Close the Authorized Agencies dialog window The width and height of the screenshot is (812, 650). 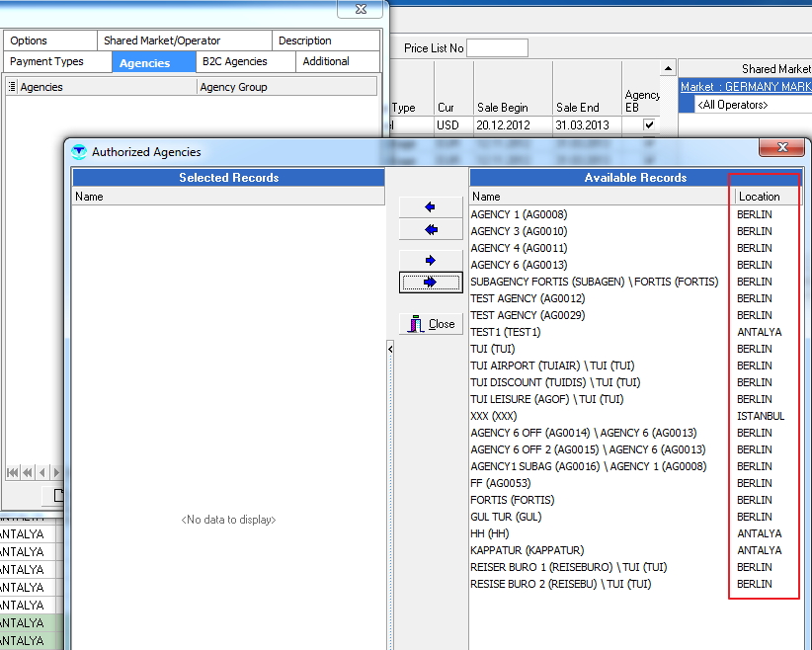tap(782, 147)
